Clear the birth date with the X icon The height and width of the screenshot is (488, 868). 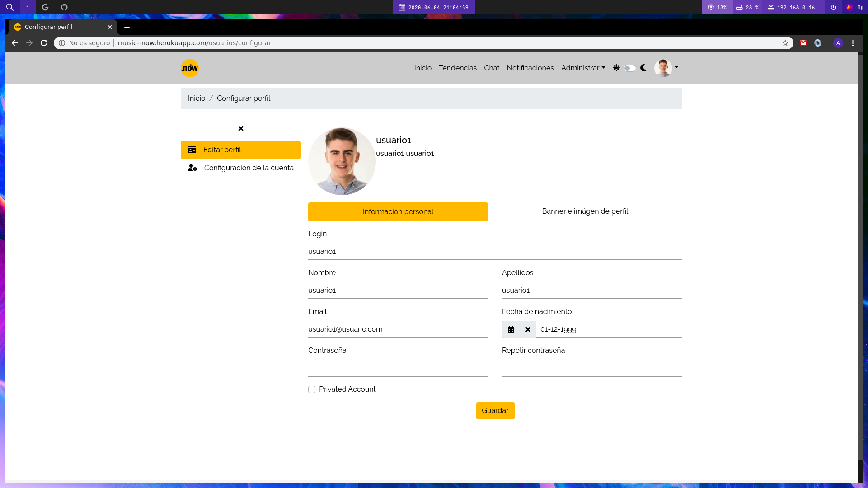coord(528,329)
